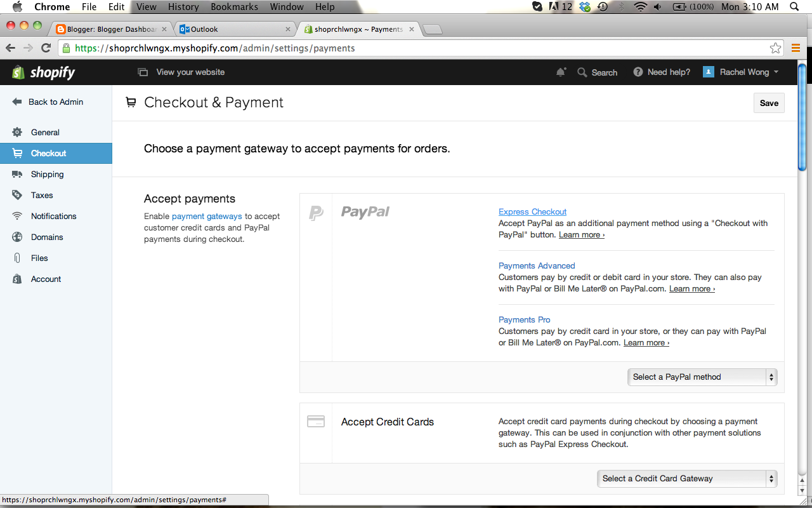Expand the Rachel Wong account menu
Screen dimensions: 812x508
(741, 72)
